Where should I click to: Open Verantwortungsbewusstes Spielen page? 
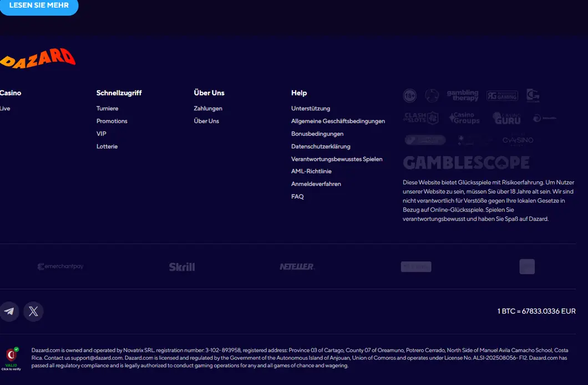click(337, 159)
